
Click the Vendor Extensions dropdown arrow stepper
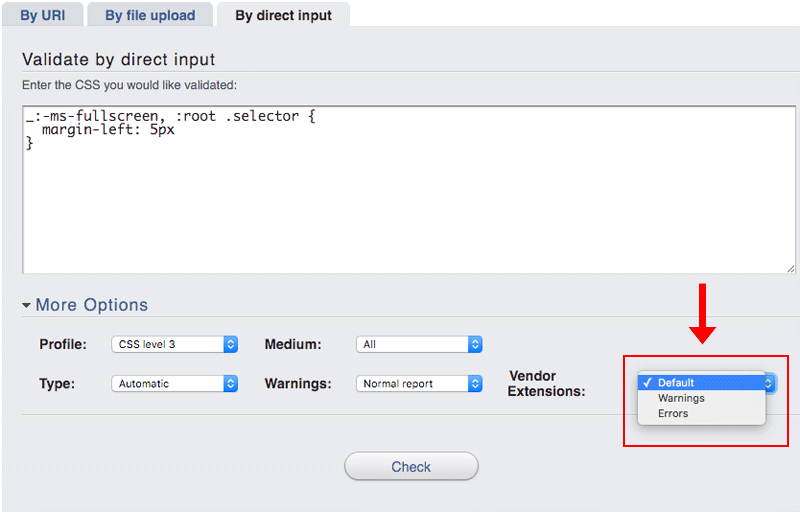tap(768, 383)
